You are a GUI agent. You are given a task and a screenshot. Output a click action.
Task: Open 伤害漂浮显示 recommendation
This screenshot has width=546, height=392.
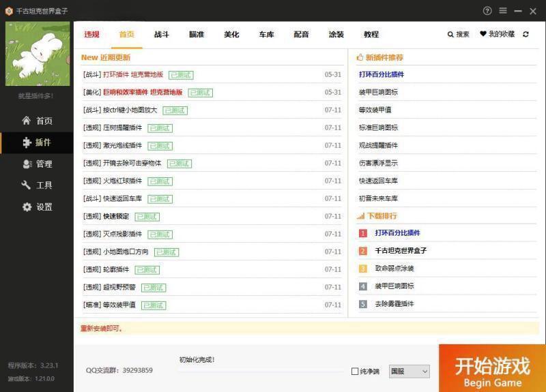[x=378, y=163]
